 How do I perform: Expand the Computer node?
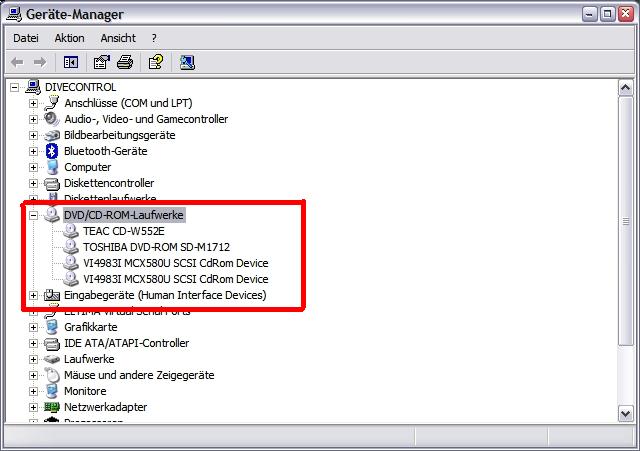[x=33, y=167]
